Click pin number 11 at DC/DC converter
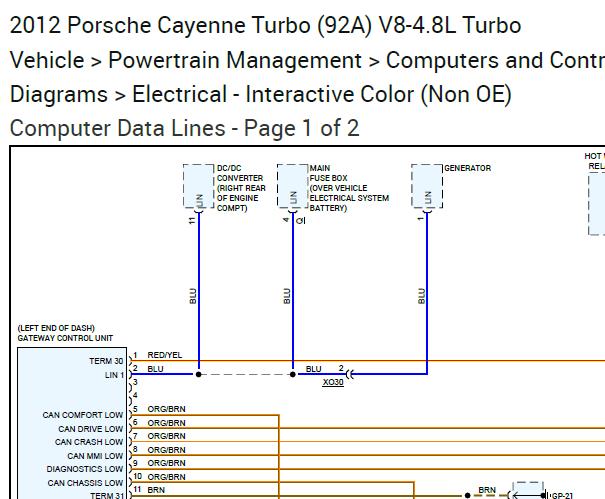 tap(192, 220)
